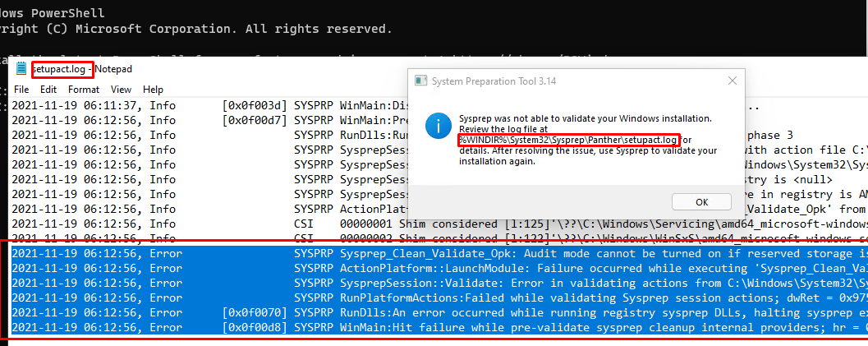Click the 0x0f00d8 WinMain error line
The width and height of the screenshot is (868, 346).
click(439, 328)
